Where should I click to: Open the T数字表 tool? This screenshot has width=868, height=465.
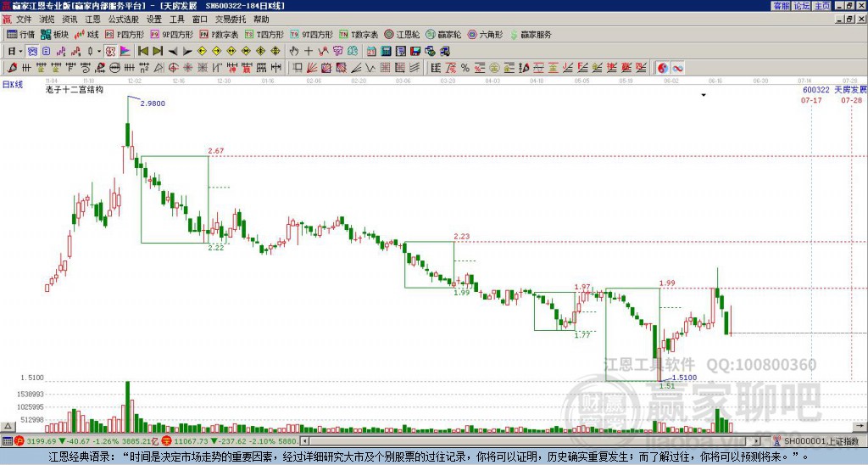pos(359,34)
